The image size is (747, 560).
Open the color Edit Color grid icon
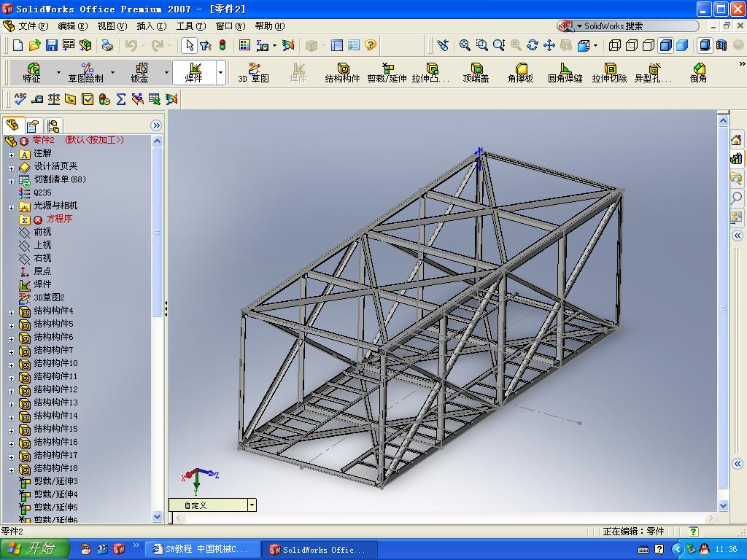[x=244, y=45]
